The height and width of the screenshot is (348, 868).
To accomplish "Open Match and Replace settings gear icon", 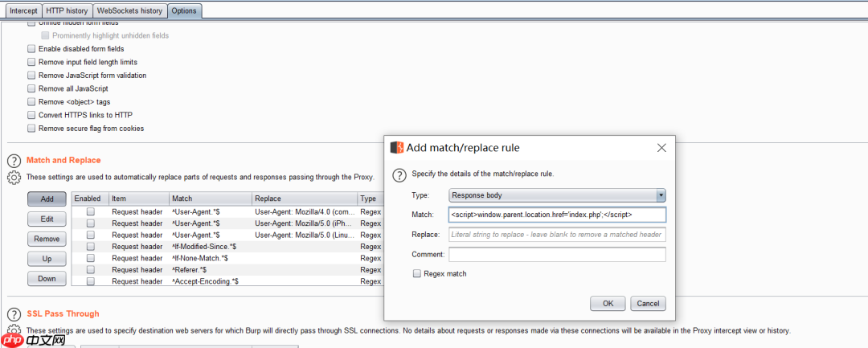I will click(14, 178).
